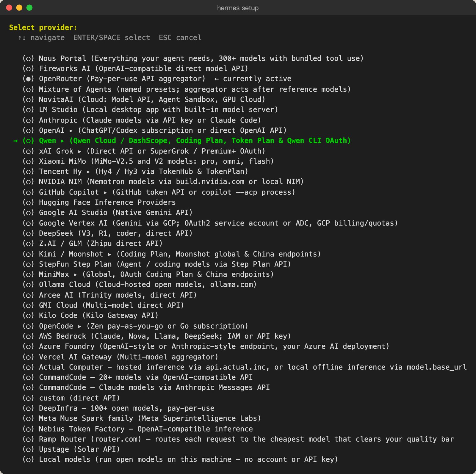Choose the Fireworks AI radio option
This screenshot has height=474, width=476.
point(28,69)
